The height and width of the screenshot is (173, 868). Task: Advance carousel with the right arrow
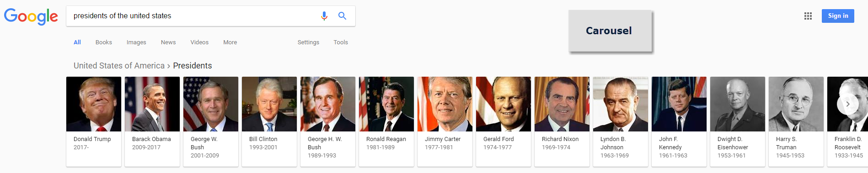click(x=847, y=104)
